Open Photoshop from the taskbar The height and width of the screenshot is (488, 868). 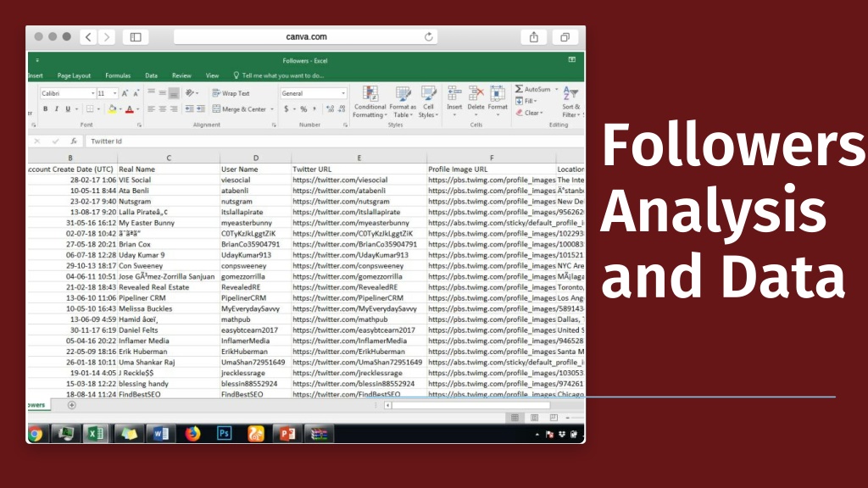224,434
